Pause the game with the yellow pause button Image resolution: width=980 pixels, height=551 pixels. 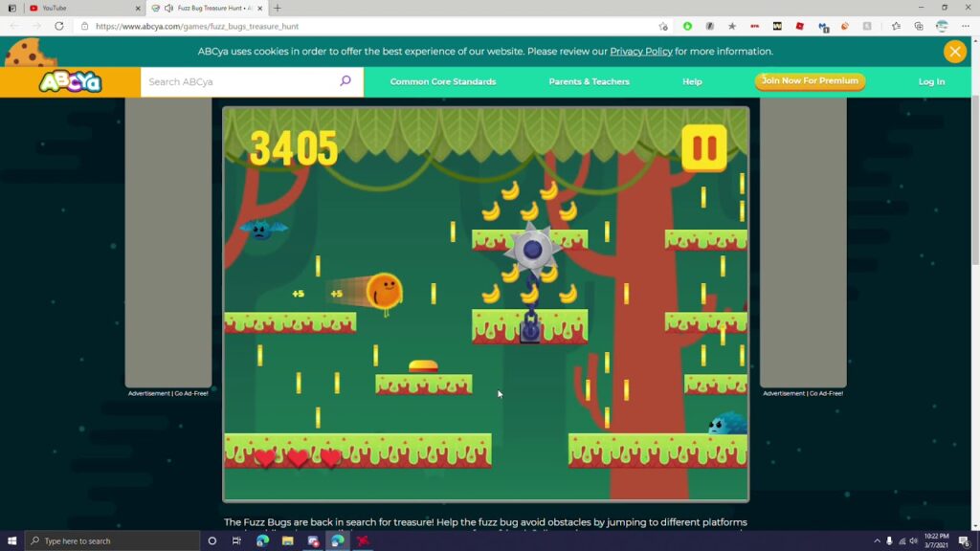[x=703, y=148]
